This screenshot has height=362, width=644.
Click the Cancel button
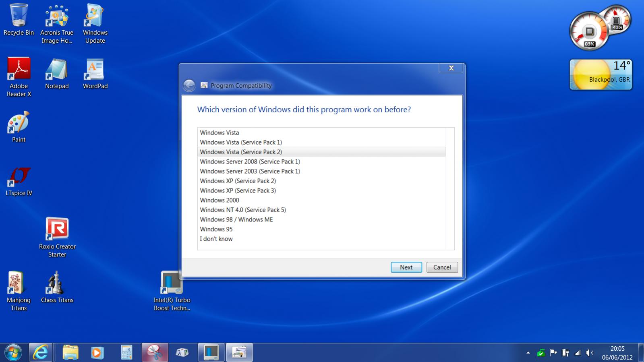click(442, 267)
